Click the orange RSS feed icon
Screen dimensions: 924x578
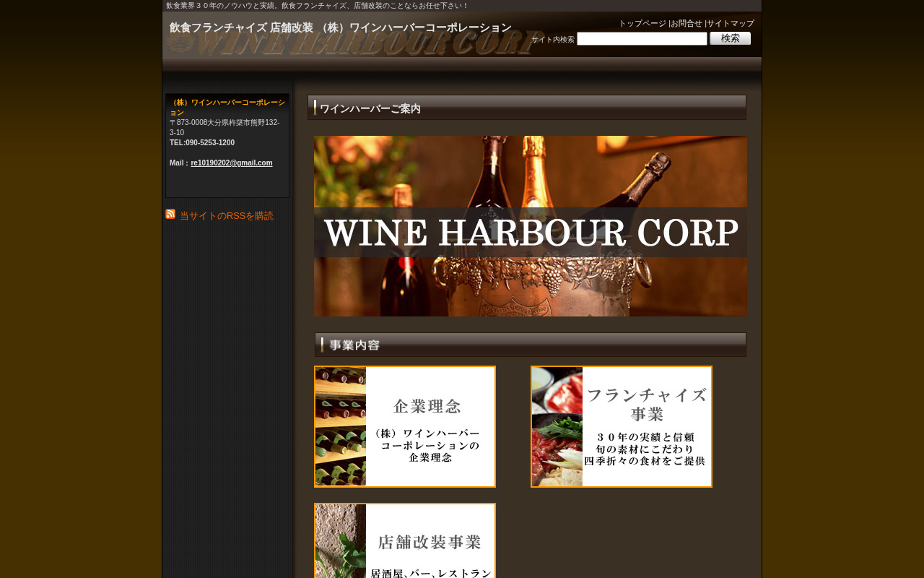click(x=170, y=214)
